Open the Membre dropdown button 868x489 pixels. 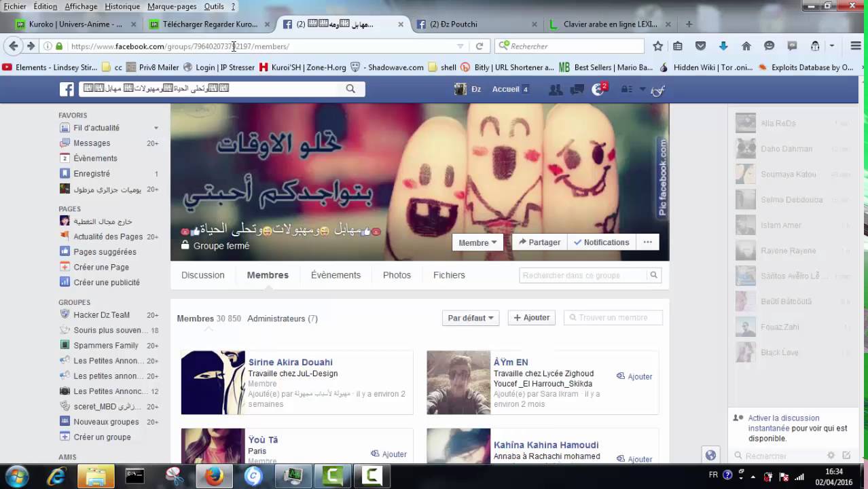(477, 242)
